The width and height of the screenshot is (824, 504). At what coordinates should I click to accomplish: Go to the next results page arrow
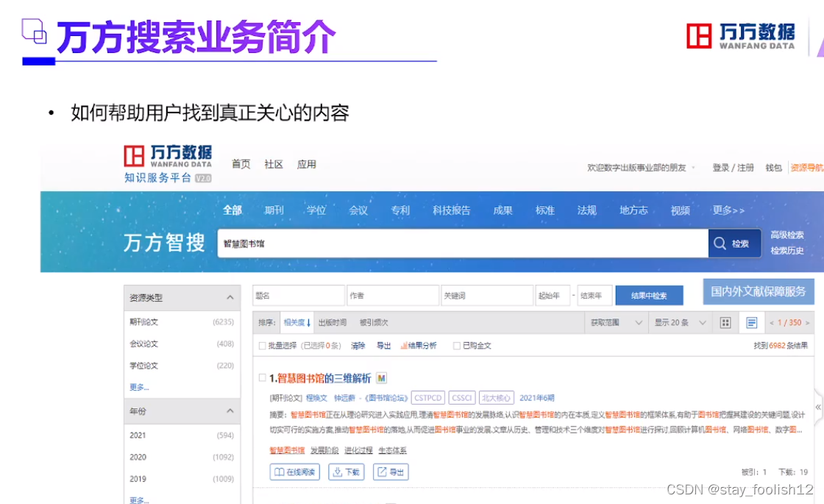(808, 323)
